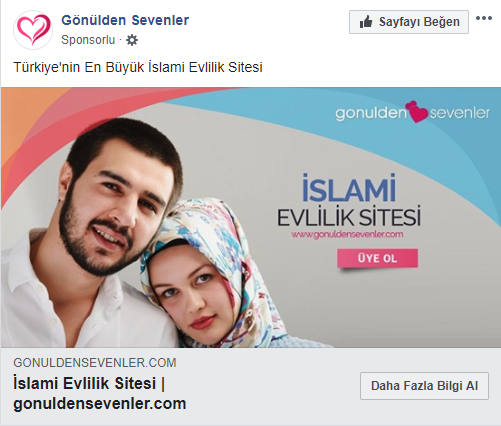Click the thumbs-up icon in Sayfayı Beğen

366,22
